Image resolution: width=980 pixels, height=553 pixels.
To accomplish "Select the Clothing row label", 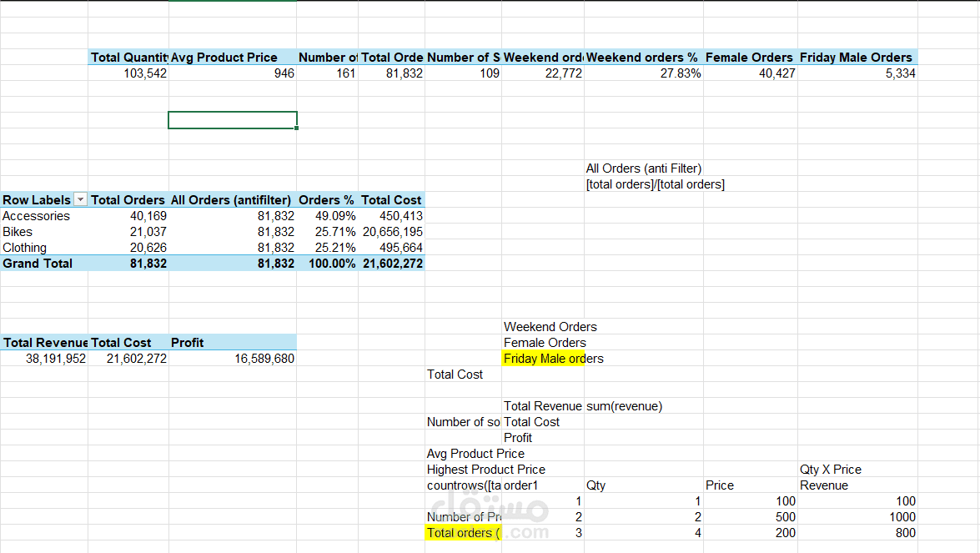I will tap(43, 248).
